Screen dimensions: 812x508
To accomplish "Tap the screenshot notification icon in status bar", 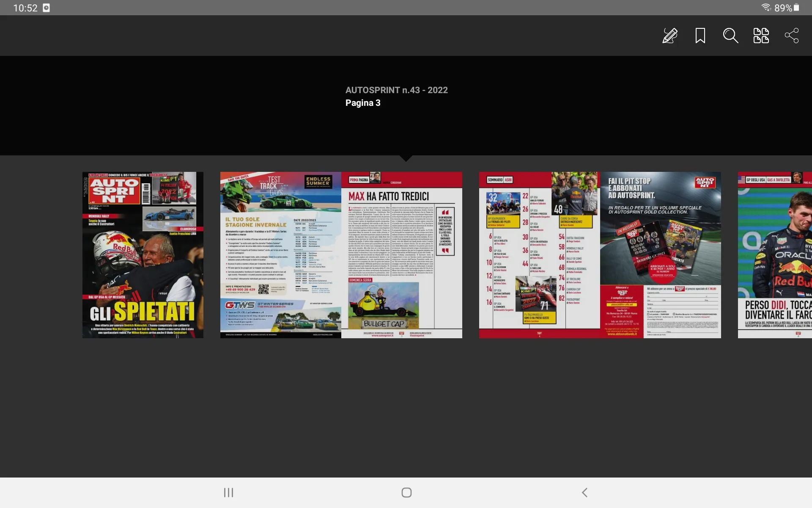I will (x=47, y=8).
